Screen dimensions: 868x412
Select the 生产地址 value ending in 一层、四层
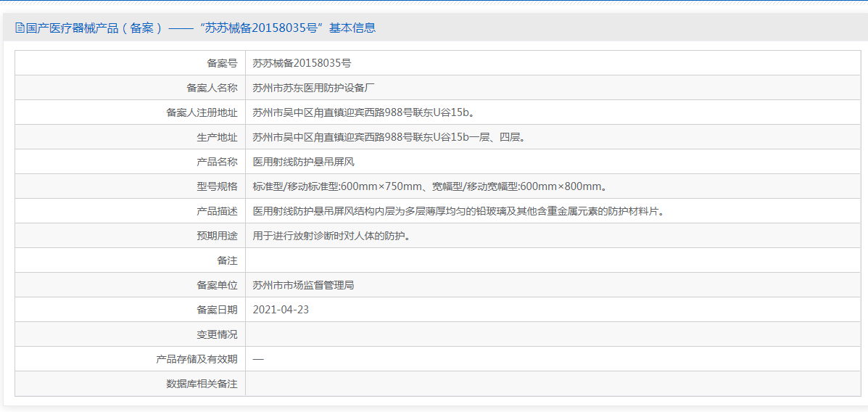click(x=389, y=137)
